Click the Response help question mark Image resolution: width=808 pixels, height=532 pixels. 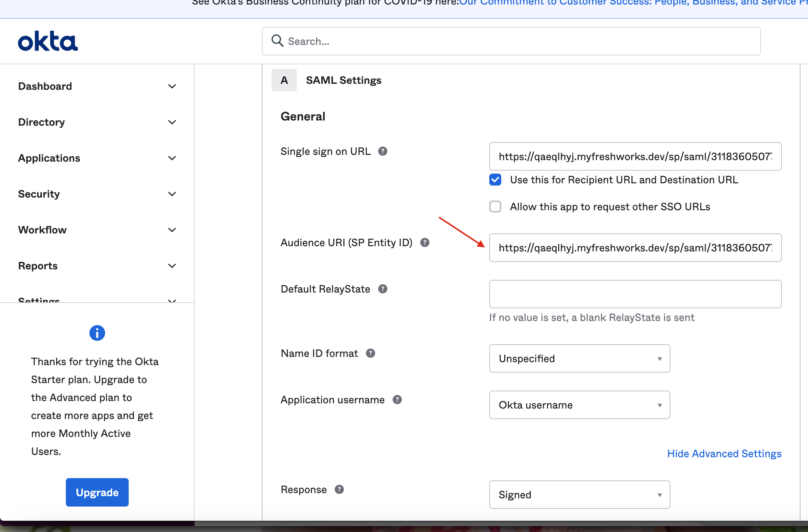tap(339, 489)
